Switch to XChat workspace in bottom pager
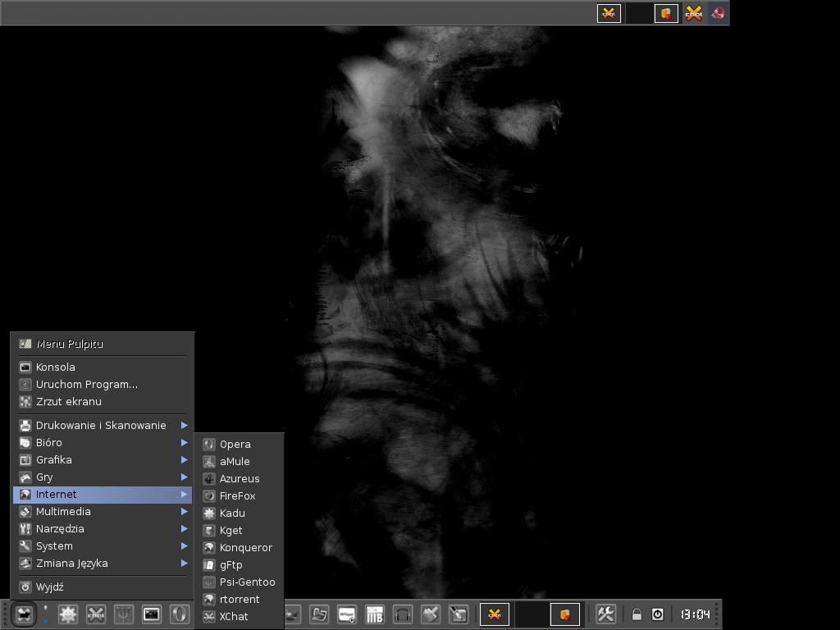The image size is (840, 630). tap(495, 614)
